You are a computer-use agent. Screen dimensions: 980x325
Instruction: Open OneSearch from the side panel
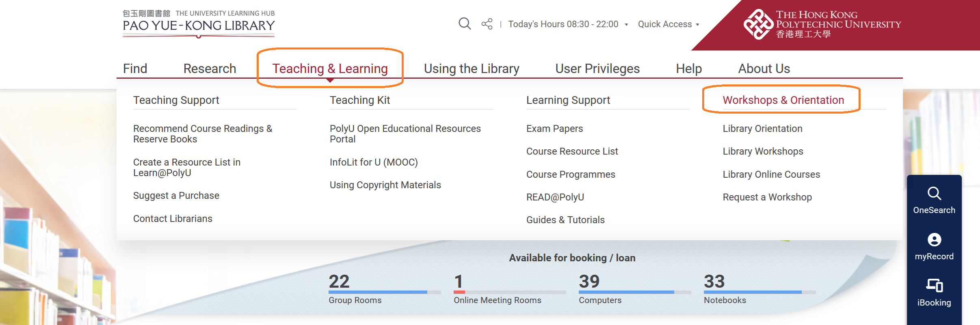tap(934, 200)
